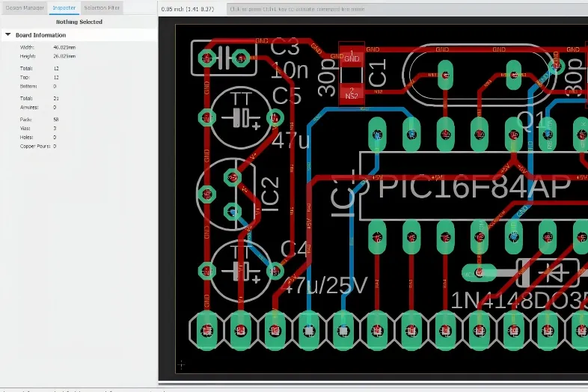Click the Total value 21
The image size is (588, 392).
click(56, 98)
